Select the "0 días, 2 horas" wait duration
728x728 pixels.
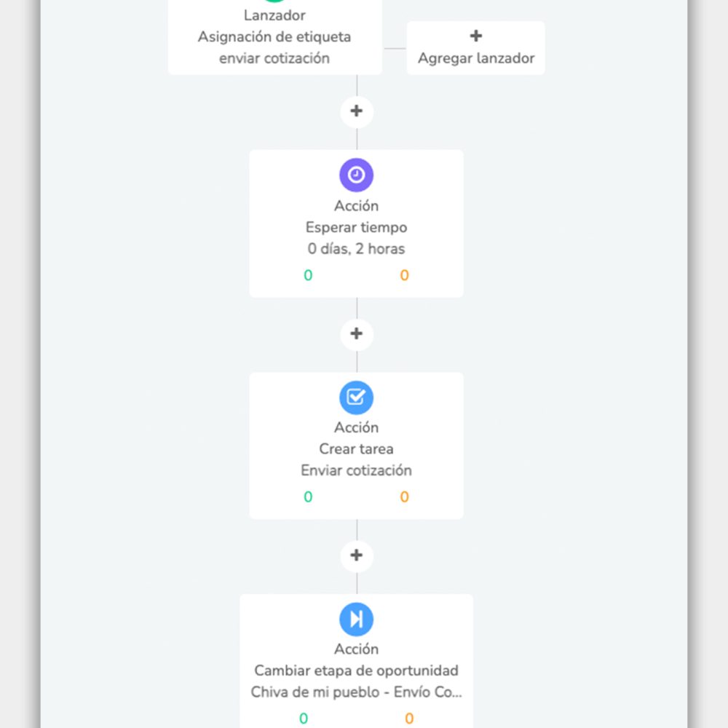(356, 249)
